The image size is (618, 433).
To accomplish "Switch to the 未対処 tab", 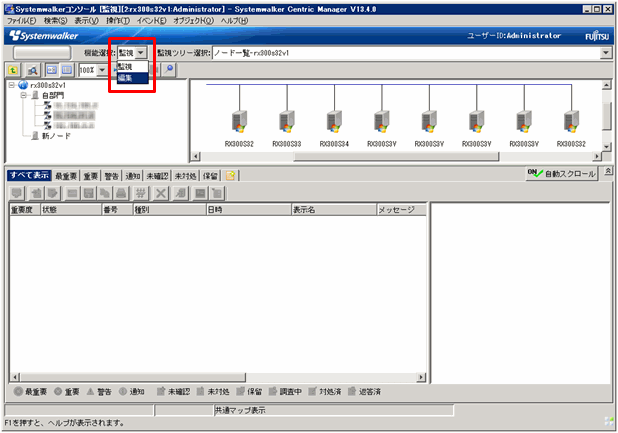I will click(184, 175).
